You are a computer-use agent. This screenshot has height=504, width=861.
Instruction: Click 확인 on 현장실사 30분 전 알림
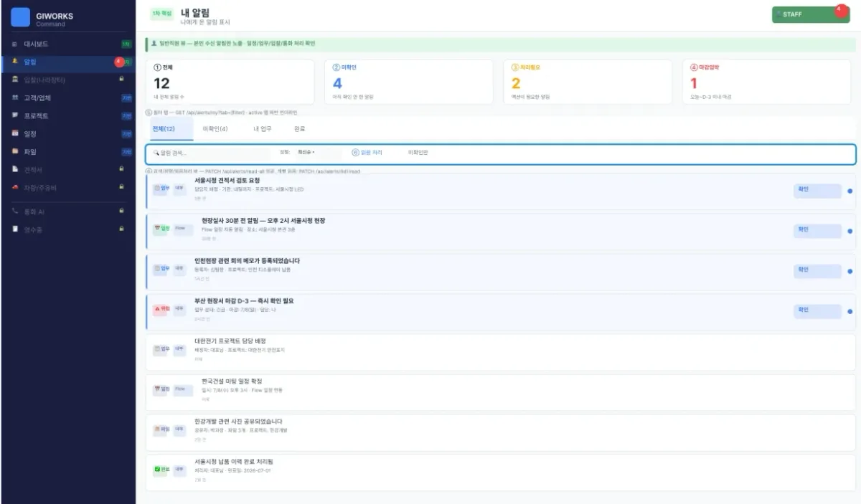click(x=817, y=230)
